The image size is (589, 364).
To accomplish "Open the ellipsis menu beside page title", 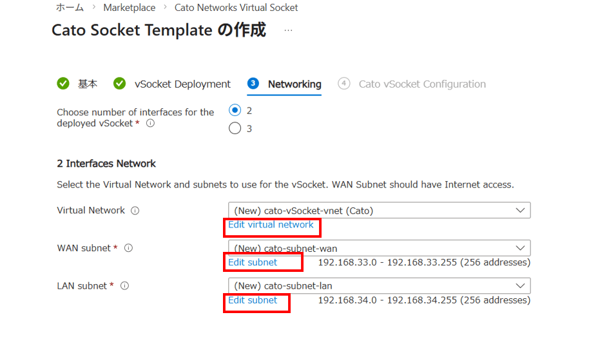I will (x=288, y=30).
